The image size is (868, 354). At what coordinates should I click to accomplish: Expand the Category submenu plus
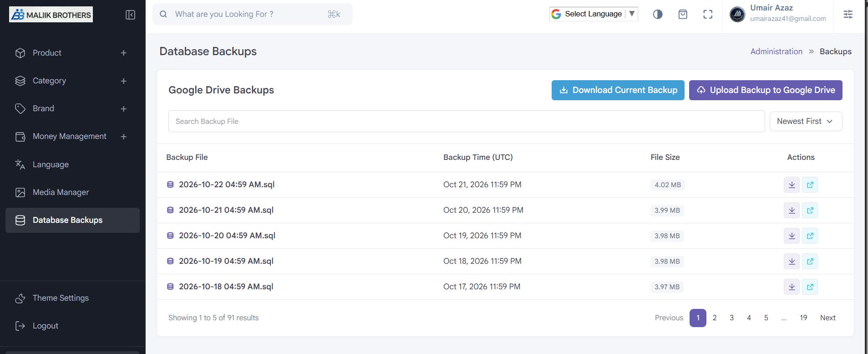point(123,81)
